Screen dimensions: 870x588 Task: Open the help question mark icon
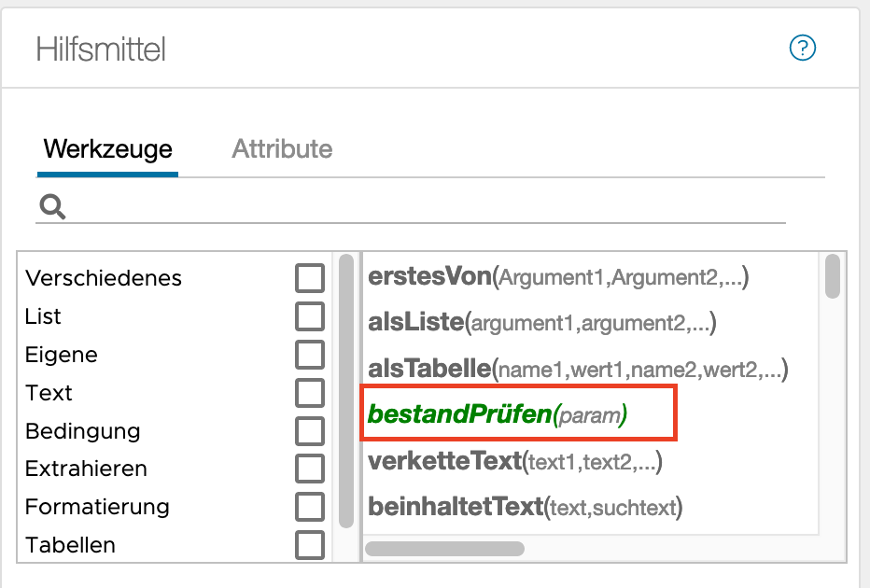tap(803, 48)
